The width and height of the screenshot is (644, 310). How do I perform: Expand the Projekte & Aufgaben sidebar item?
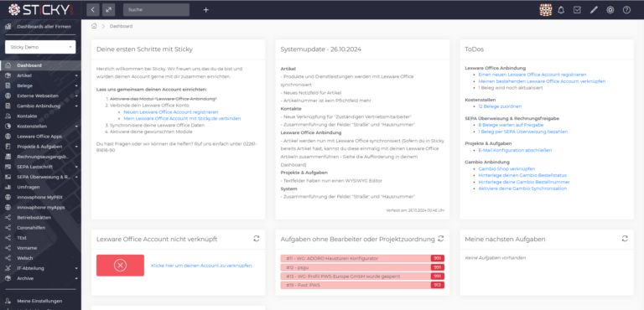40,147
